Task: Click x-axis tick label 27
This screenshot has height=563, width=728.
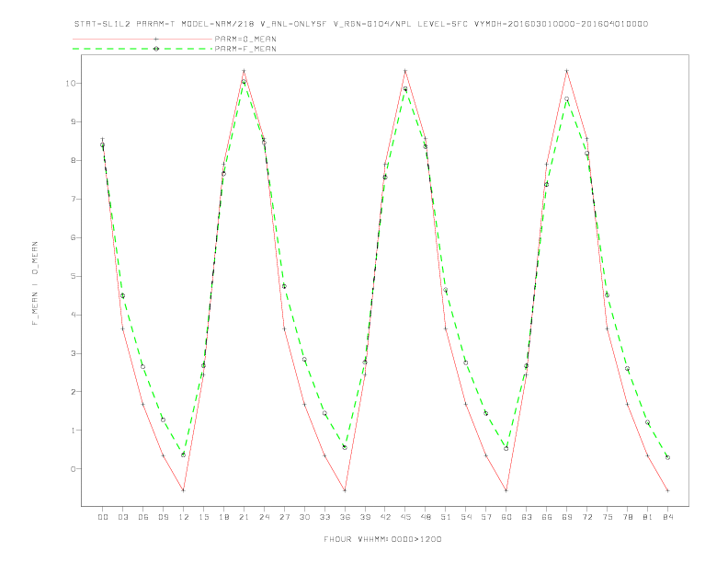Action: (x=284, y=517)
